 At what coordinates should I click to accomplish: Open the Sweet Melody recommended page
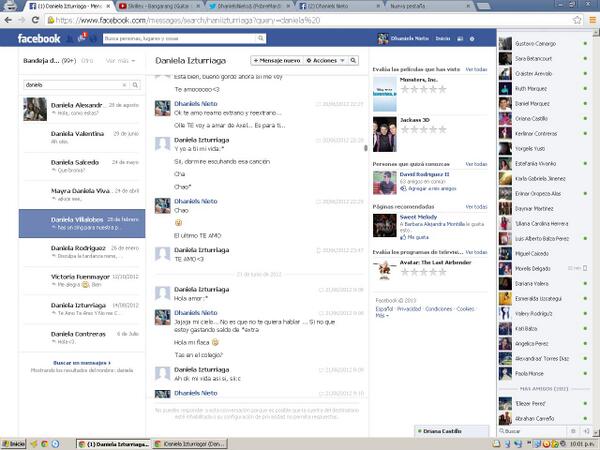click(418, 217)
